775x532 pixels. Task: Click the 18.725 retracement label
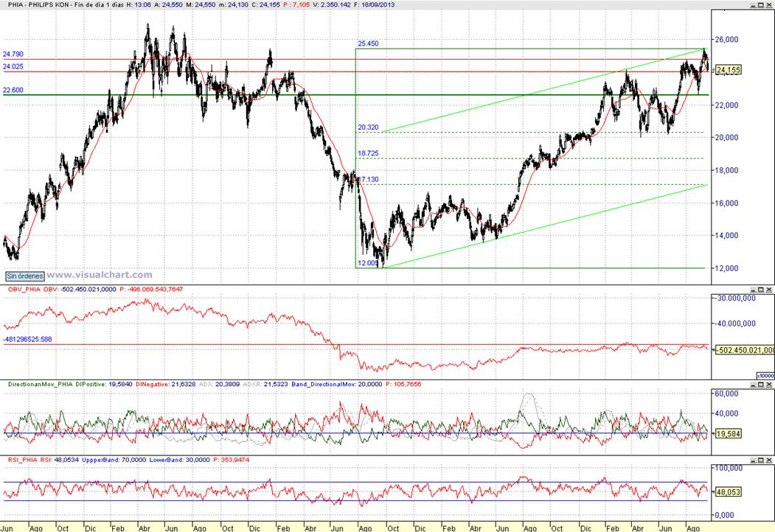click(x=368, y=153)
